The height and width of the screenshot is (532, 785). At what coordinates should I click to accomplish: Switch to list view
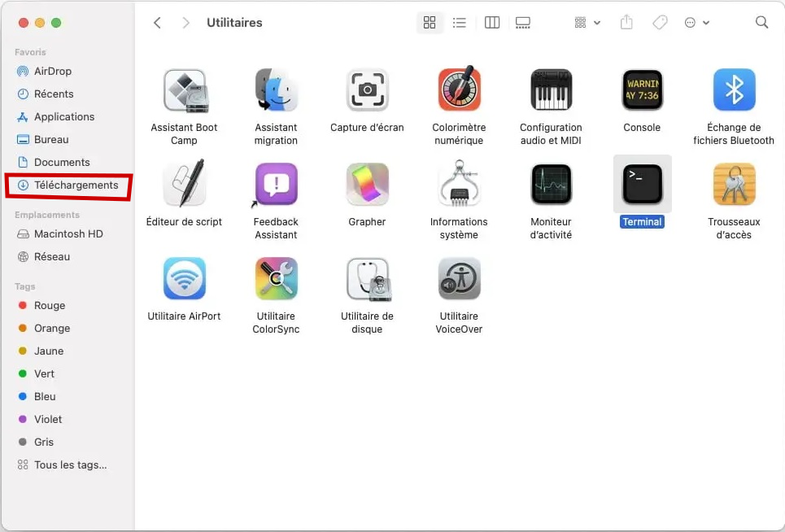click(459, 23)
